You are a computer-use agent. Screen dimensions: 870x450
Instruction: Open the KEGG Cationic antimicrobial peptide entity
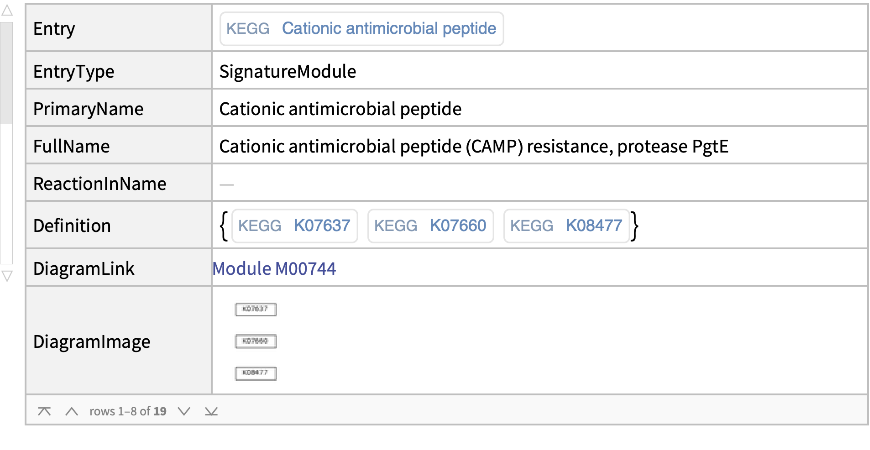point(362,29)
